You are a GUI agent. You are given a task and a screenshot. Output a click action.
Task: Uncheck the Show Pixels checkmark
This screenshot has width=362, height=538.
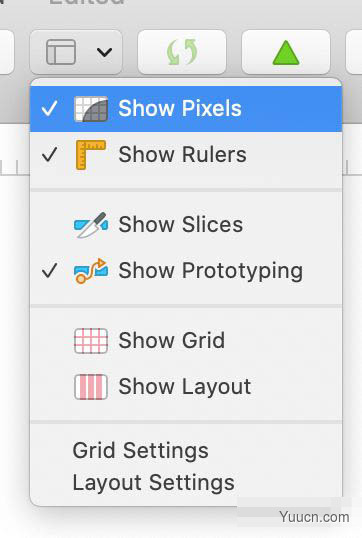pyautogui.click(x=50, y=109)
